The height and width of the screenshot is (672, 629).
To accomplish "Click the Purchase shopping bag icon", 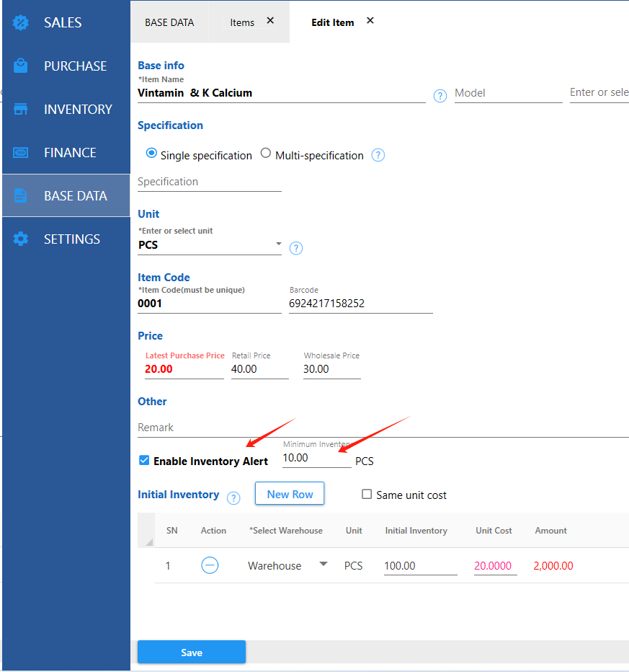I will (21, 66).
